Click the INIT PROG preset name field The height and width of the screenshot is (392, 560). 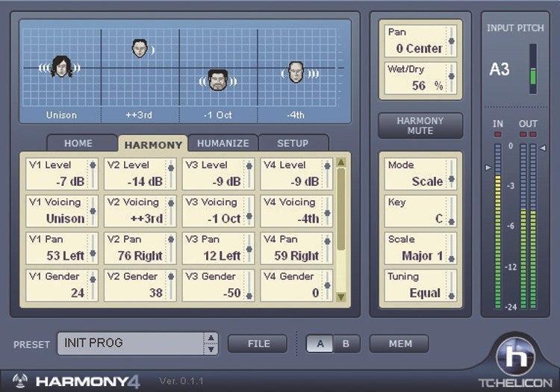(130, 343)
